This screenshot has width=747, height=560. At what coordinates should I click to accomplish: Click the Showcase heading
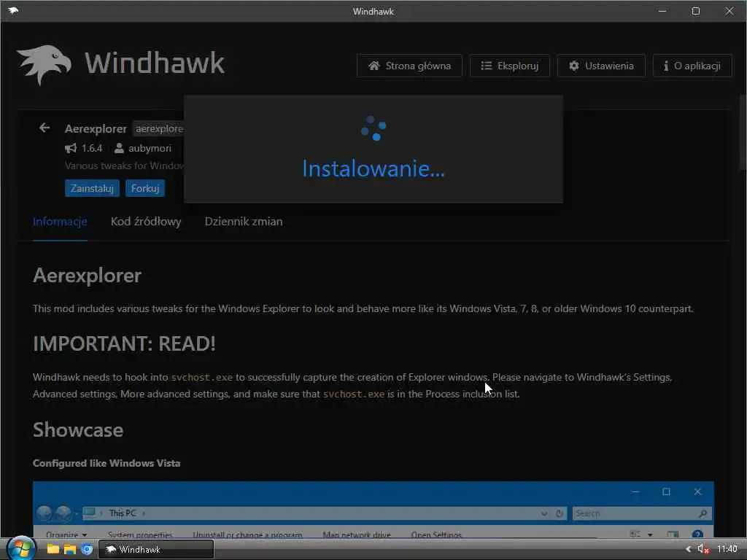point(78,430)
